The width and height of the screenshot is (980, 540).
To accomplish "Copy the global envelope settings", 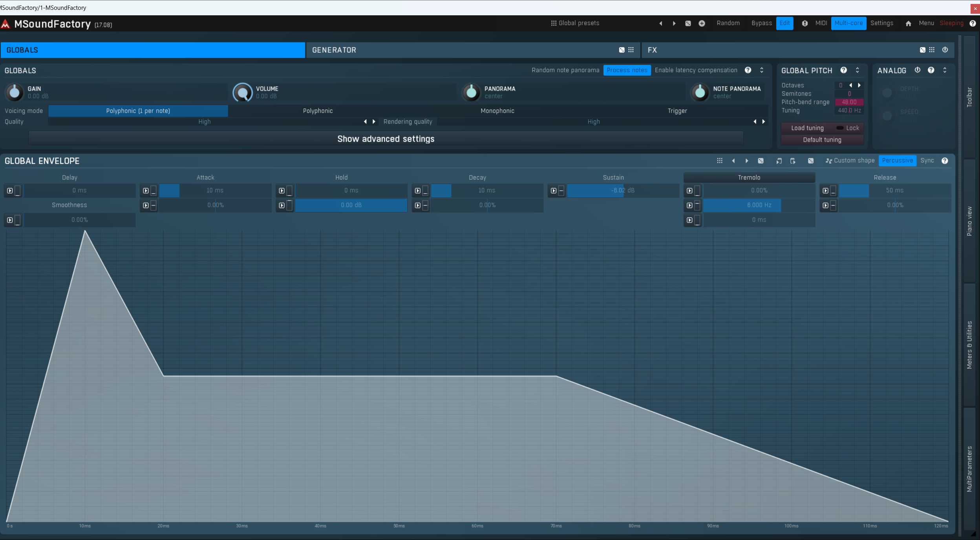I will pos(779,161).
